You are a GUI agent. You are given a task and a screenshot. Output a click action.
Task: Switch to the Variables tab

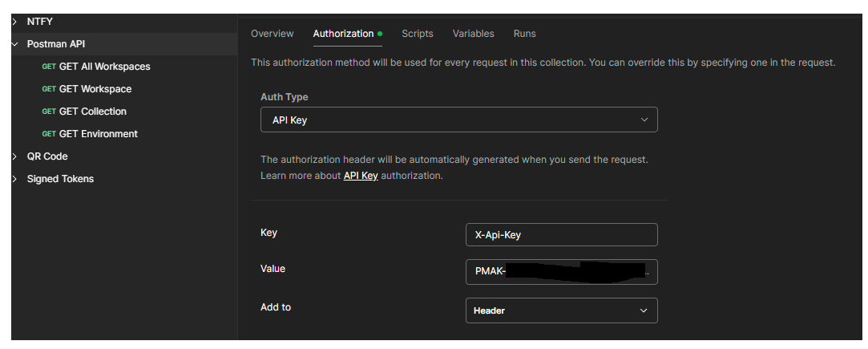[x=474, y=34]
